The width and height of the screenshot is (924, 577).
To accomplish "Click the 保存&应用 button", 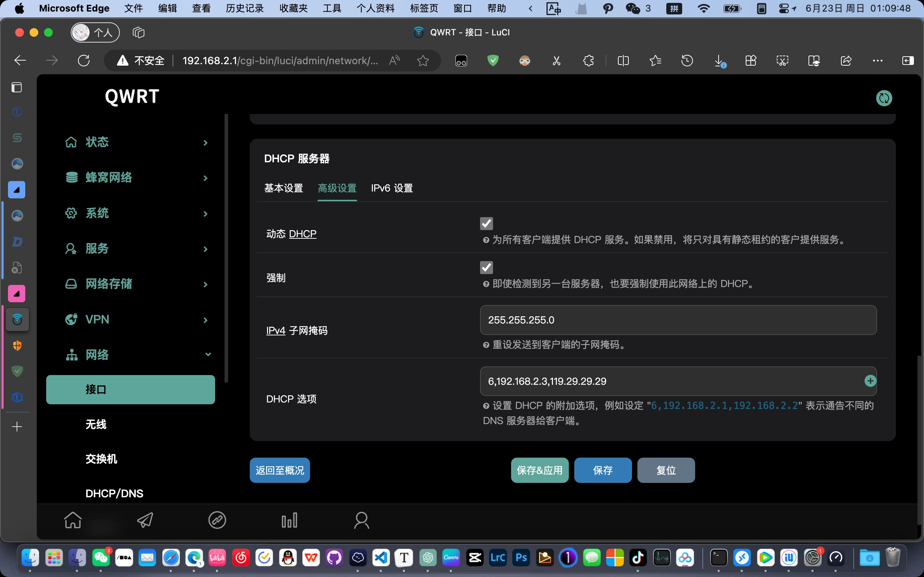I will coord(539,470).
